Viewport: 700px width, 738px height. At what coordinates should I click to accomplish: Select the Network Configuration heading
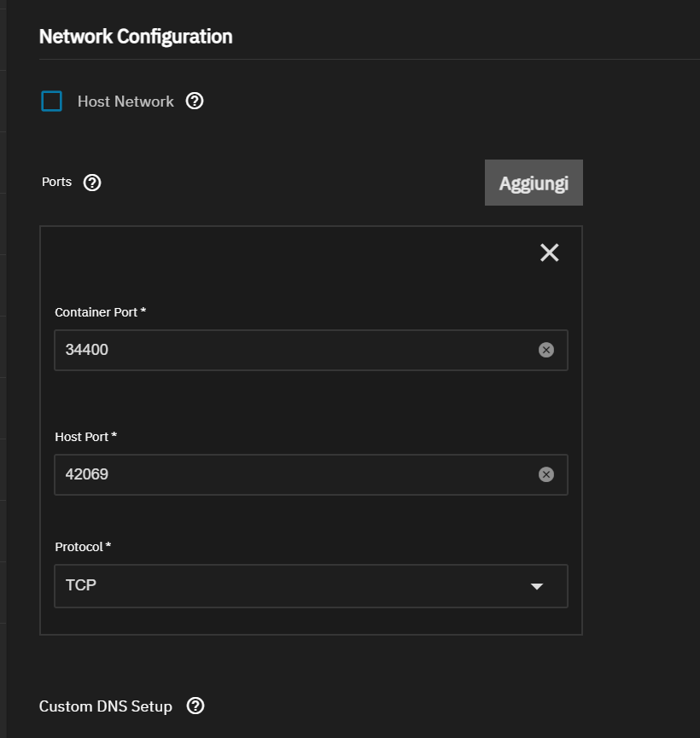click(136, 37)
